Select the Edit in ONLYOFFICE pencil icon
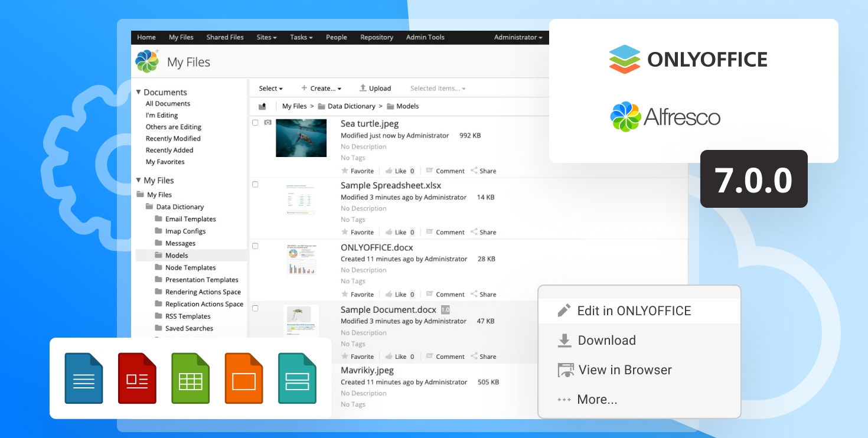Screen dimensions: 868x438 tap(565, 310)
